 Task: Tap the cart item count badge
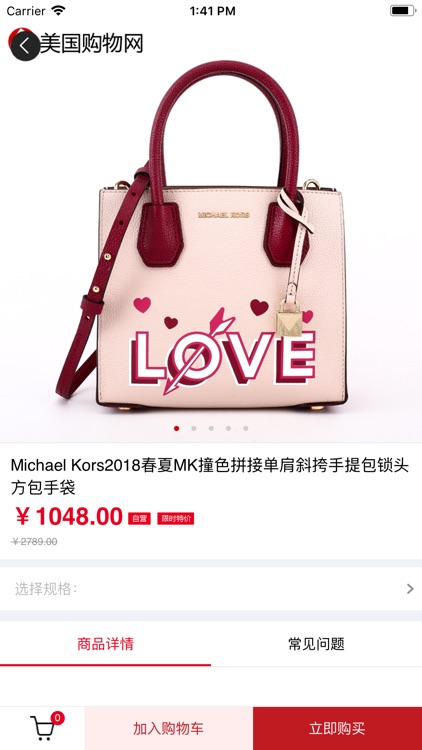(x=57, y=717)
